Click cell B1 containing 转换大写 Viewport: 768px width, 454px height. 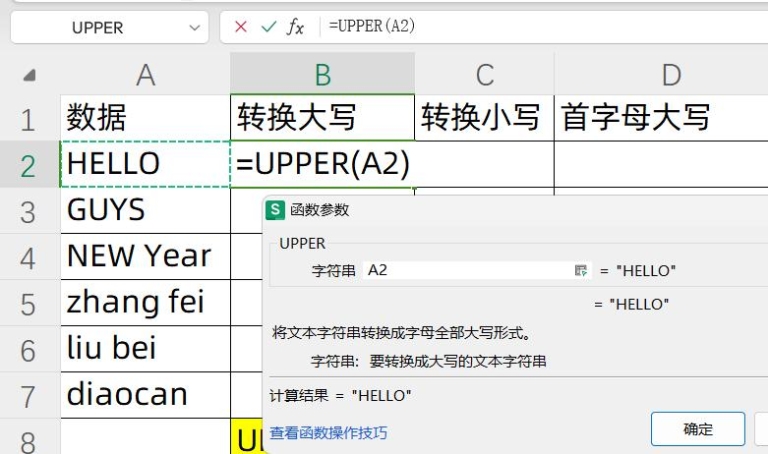(x=323, y=118)
